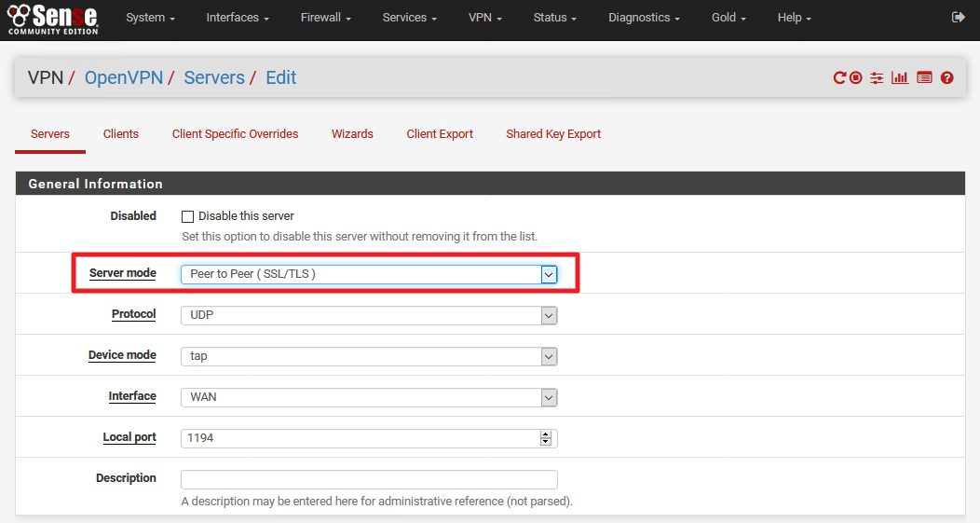Restart the OpenVPN service with the circular arrow icon
Viewport: 980px width, 523px height.
click(839, 77)
